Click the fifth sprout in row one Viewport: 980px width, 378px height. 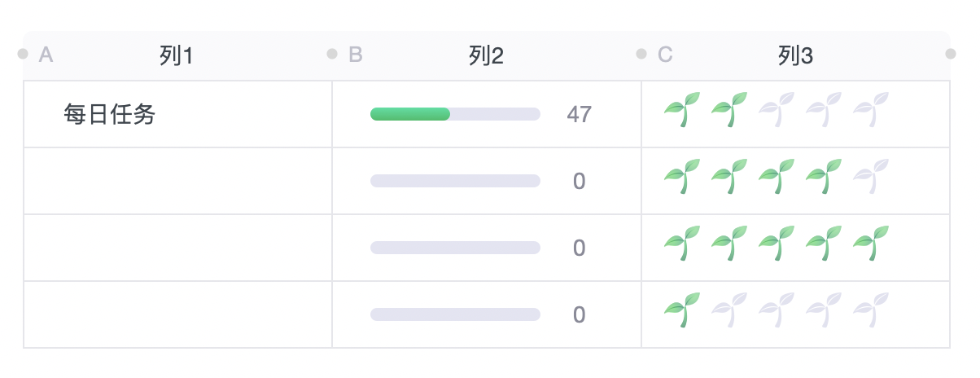click(x=871, y=110)
